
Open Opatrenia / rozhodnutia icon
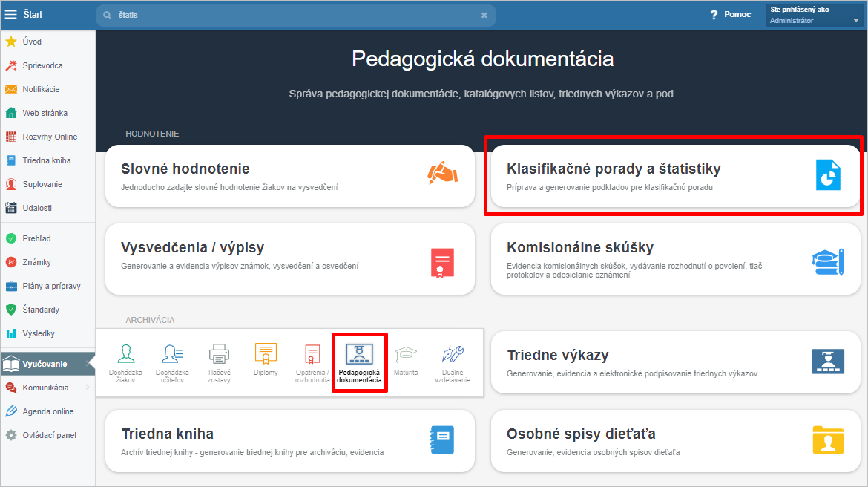point(312,355)
